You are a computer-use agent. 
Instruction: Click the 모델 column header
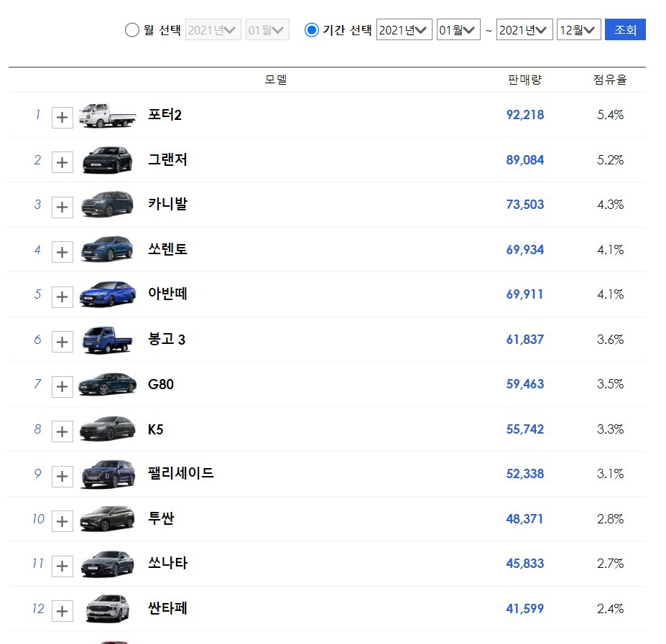click(x=276, y=80)
